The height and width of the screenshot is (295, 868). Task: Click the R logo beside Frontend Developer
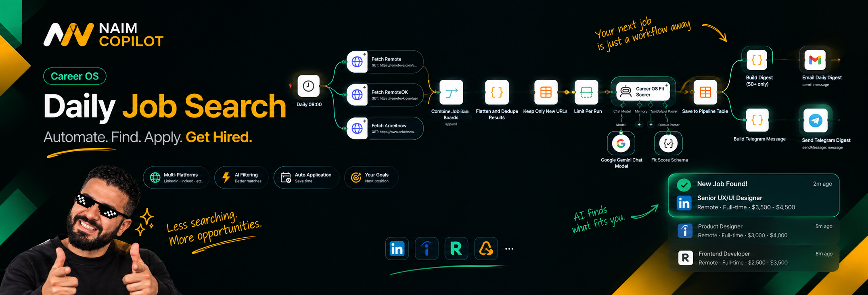(x=685, y=257)
